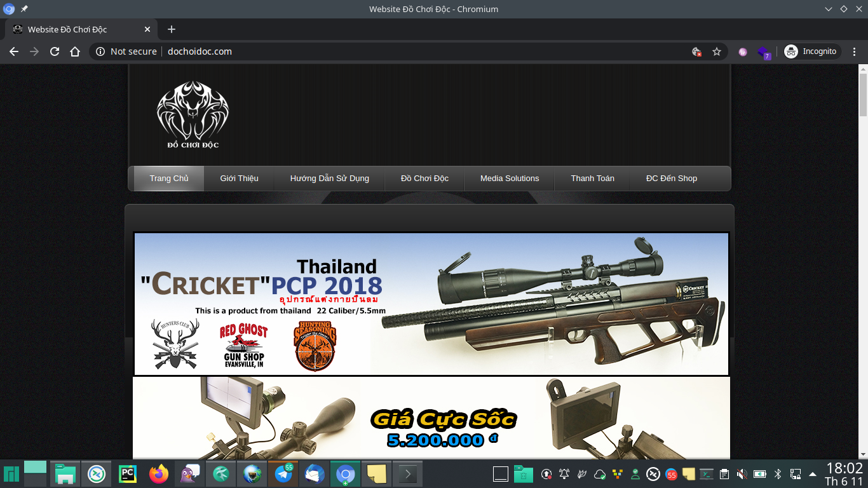The image size is (868, 488).
Task: Open the network connections tray icon
Action: point(795,474)
